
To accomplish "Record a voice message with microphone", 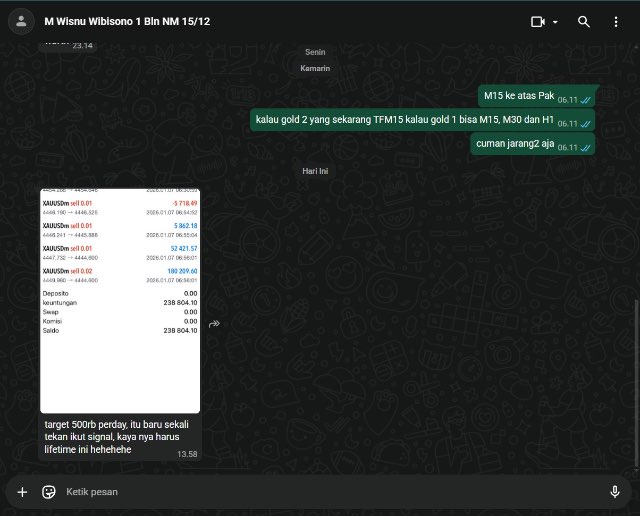I will [x=615, y=492].
